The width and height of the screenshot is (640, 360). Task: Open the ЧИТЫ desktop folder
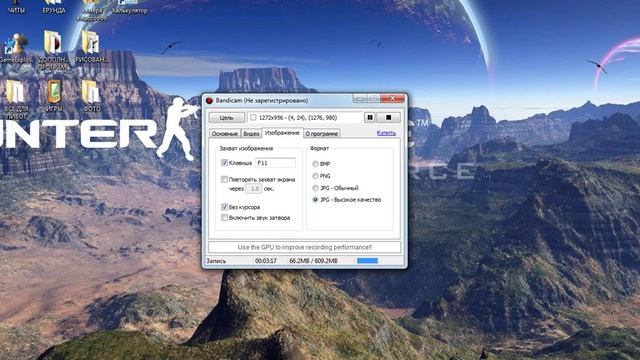[16, 7]
